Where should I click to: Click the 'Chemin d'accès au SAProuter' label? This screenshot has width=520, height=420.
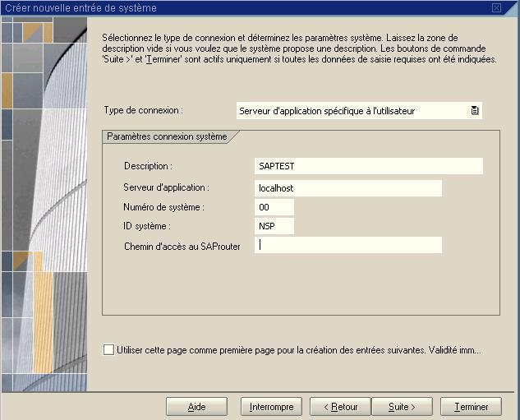click(x=182, y=246)
